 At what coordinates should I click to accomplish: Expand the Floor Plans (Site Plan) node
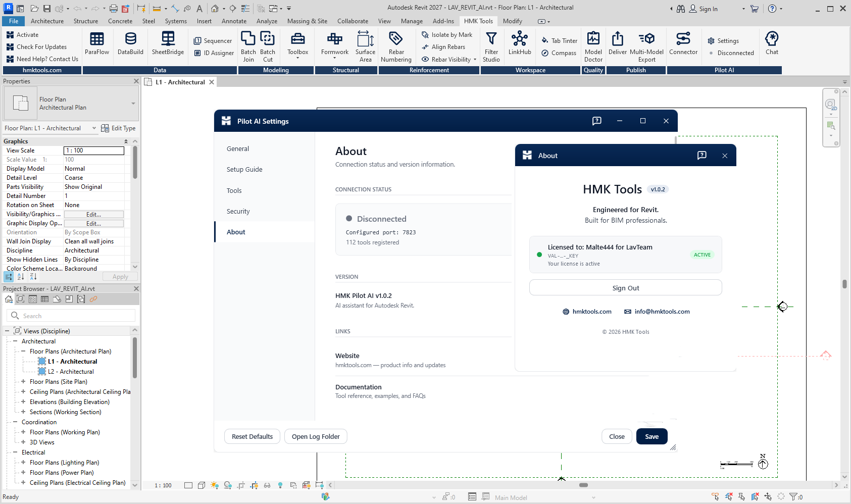tap(23, 382)
